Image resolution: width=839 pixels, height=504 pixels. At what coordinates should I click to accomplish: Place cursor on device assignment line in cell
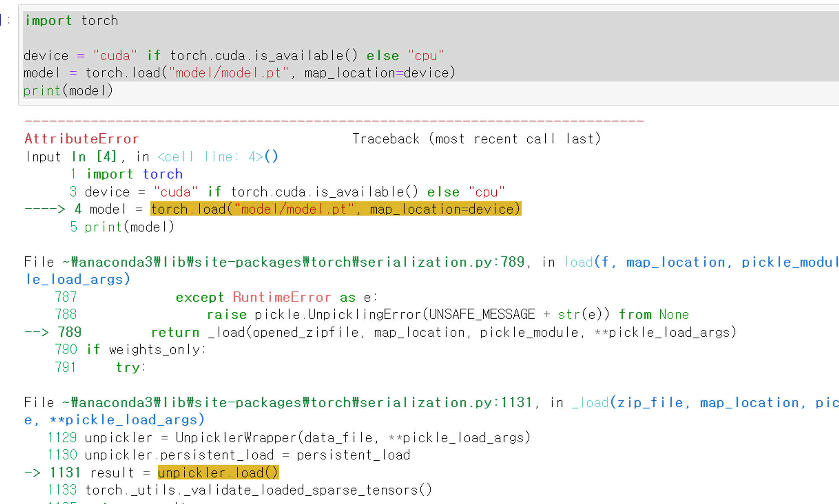[233, 56]
